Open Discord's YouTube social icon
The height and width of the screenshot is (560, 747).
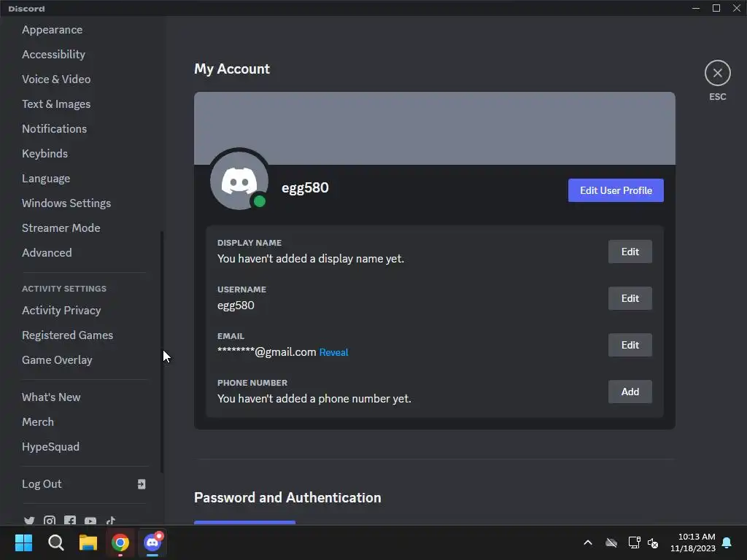click(90, 521)
